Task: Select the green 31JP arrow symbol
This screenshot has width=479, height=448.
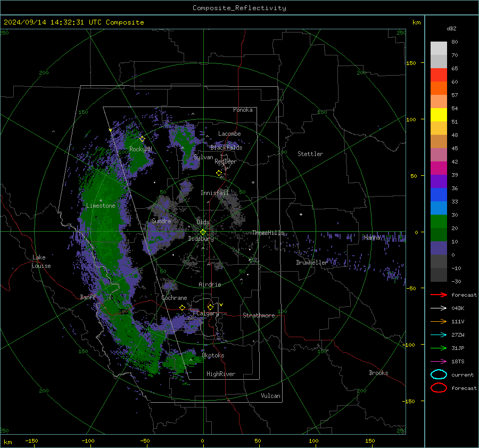Action: [439, 348]
